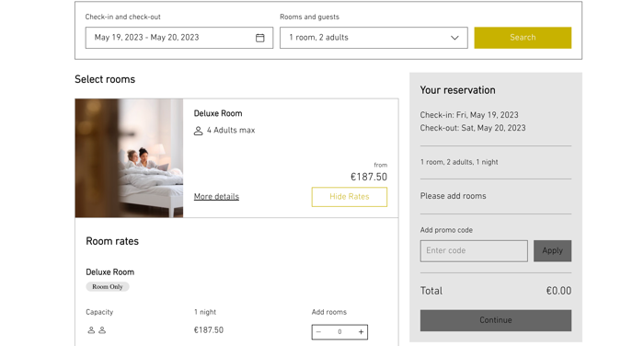Image resolution: width=644 pixels, height=346 pixels.
Task: Focus the Enter code promo field
Action: tap(474, 250)
